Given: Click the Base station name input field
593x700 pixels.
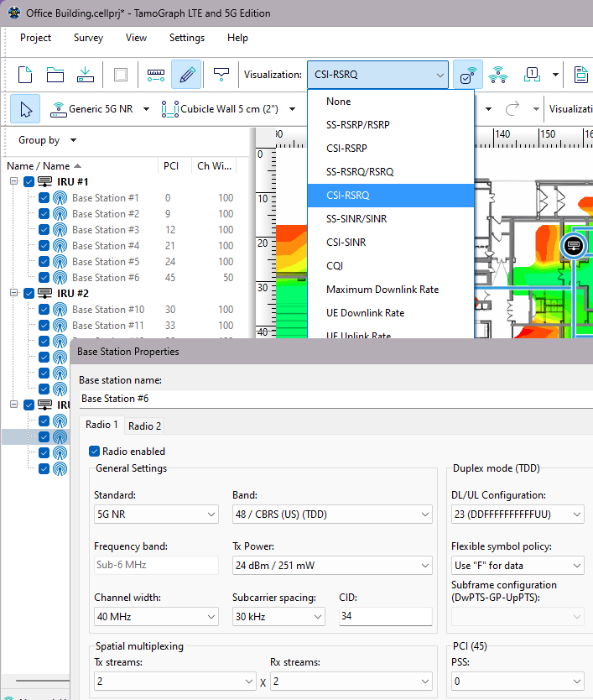Looking at the screenshot, I should click(x=336, y=399).
